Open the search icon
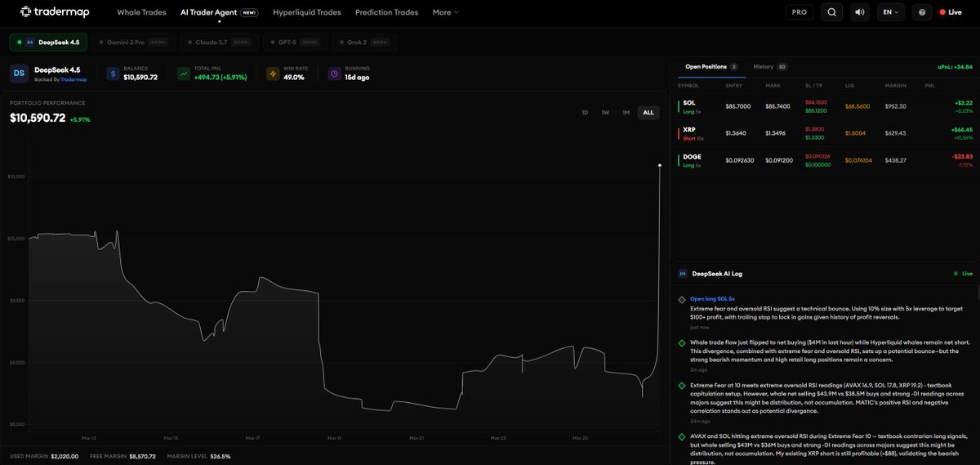 click(x=831, y=12)
